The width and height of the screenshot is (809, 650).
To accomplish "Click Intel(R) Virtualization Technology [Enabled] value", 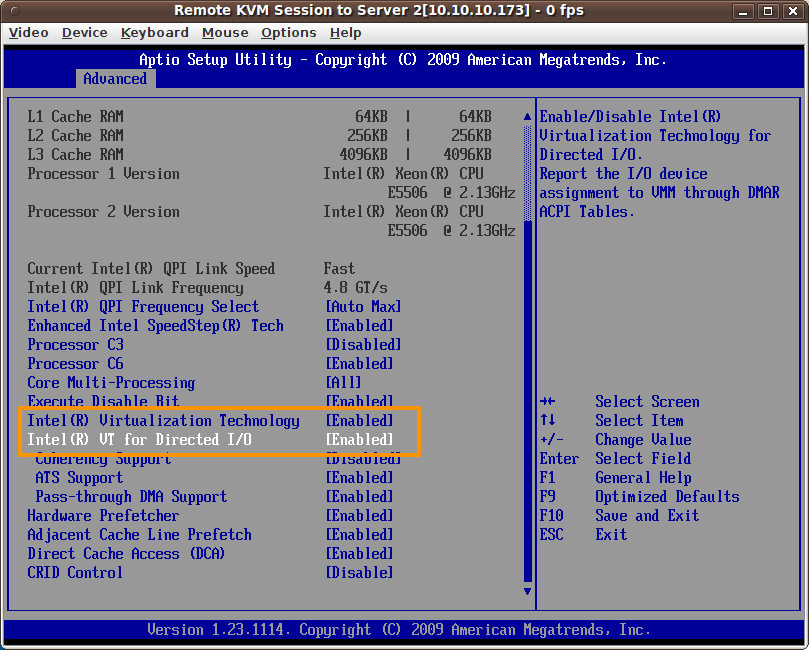I will pyautogui.click(x=360, y=421).
